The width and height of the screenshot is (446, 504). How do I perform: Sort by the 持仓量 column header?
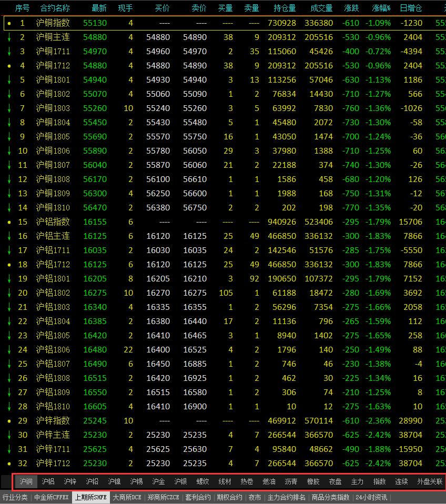tap(285, 8)
